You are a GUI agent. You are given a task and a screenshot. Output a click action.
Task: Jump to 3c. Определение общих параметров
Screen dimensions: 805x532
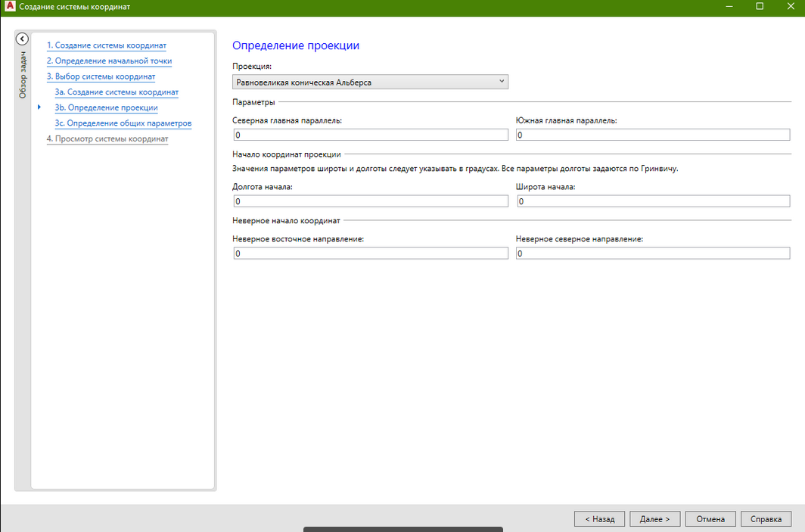(123, 123)
